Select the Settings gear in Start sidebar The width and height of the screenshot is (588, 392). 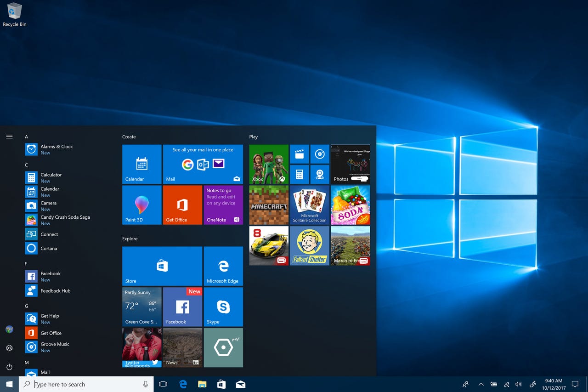point(9,348)
